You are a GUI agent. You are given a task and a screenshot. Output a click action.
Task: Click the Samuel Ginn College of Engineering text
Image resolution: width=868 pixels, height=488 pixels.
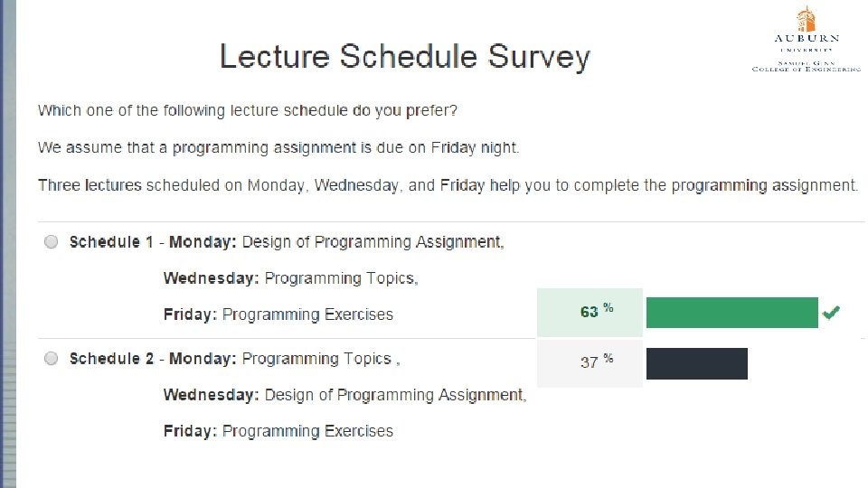coord(807,64)
